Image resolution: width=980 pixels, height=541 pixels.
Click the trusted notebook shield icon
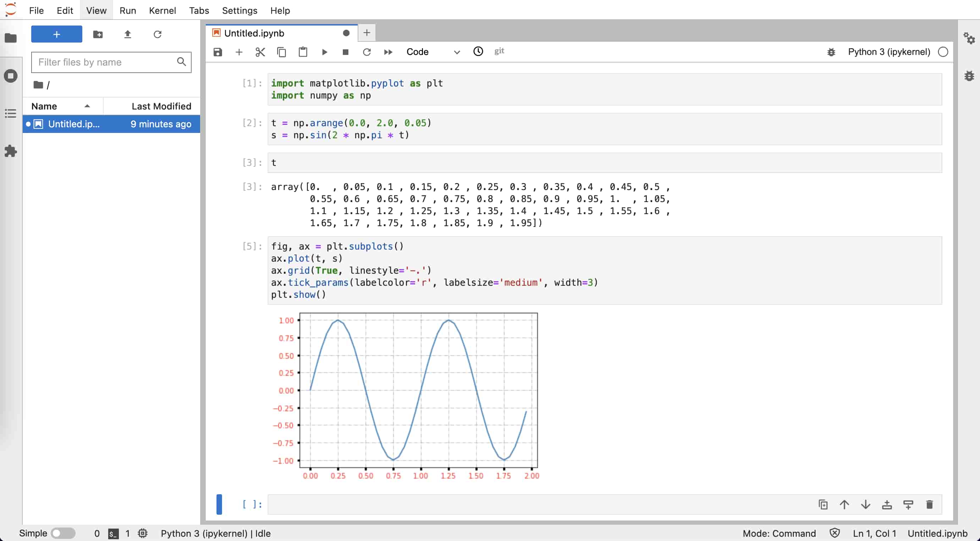coord(835,533)
